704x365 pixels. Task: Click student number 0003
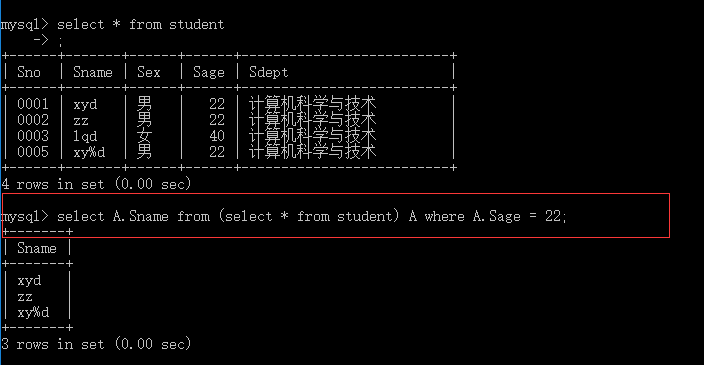33,136
